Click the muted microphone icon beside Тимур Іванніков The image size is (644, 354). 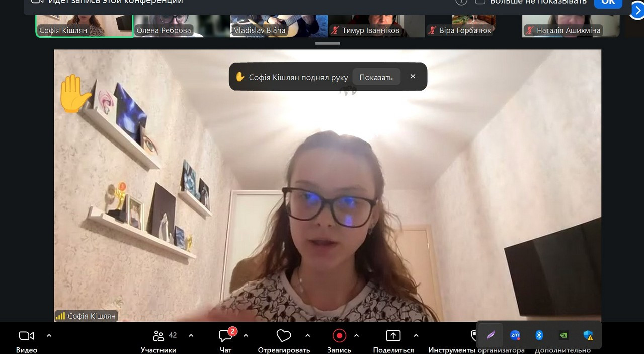[x=334, y=31]
